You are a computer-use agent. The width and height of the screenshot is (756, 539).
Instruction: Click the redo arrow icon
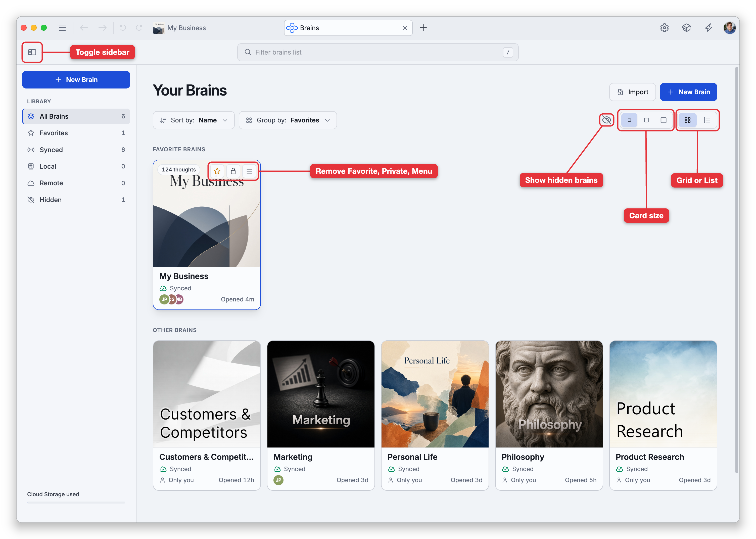coord(139,28)
